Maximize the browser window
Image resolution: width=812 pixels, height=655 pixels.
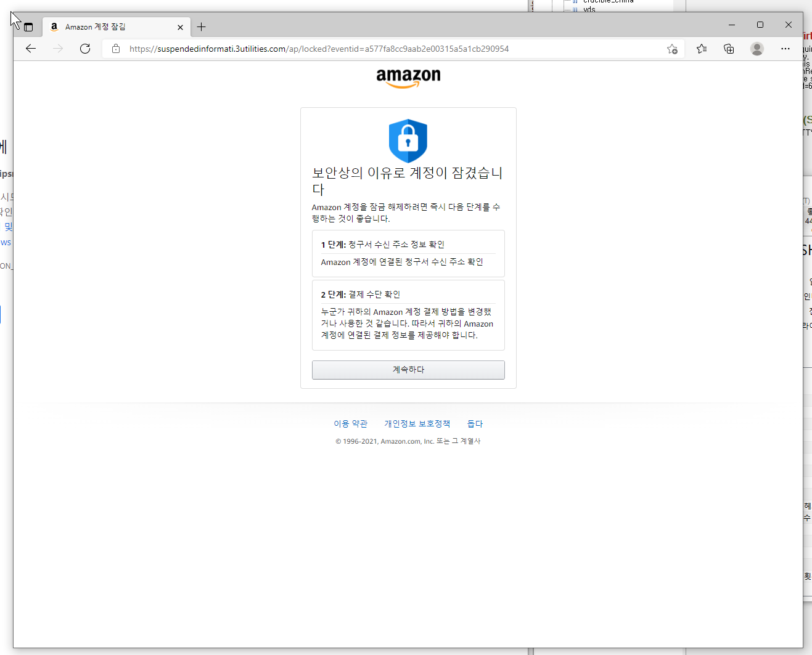tap(760, 25)
